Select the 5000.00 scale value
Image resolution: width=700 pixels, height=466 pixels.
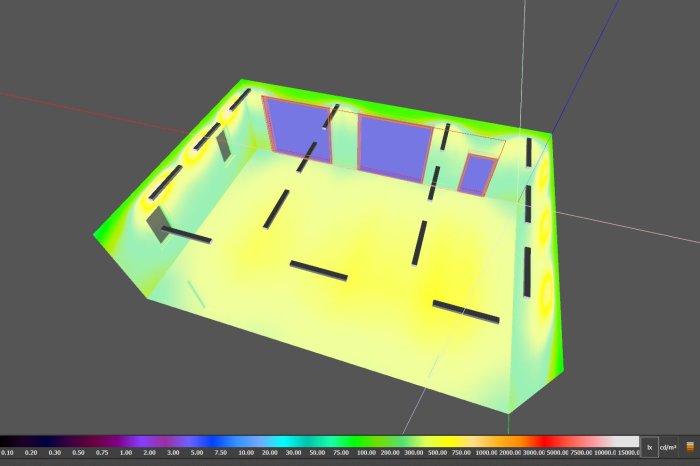coord(558,453)
